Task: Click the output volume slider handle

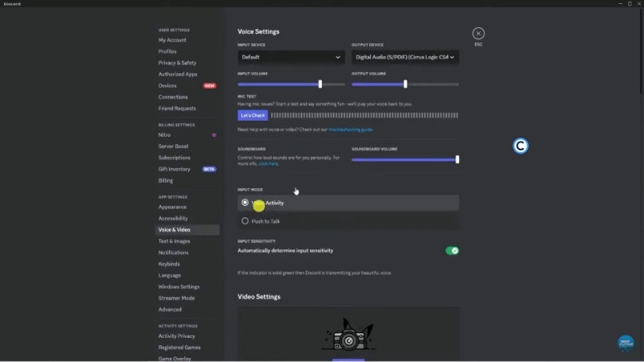Action: click(405, 84)
